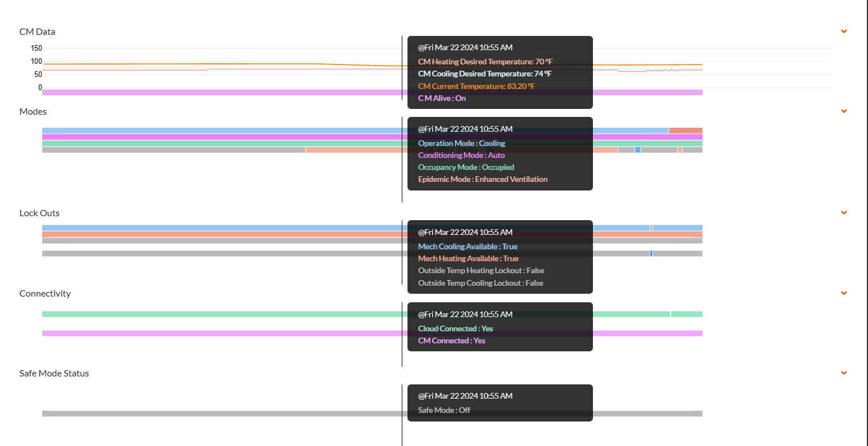The image size is (868, 446).
Task: Click 'Mech Cooling Available : True' tooltip text
Action: coord(468,246)
